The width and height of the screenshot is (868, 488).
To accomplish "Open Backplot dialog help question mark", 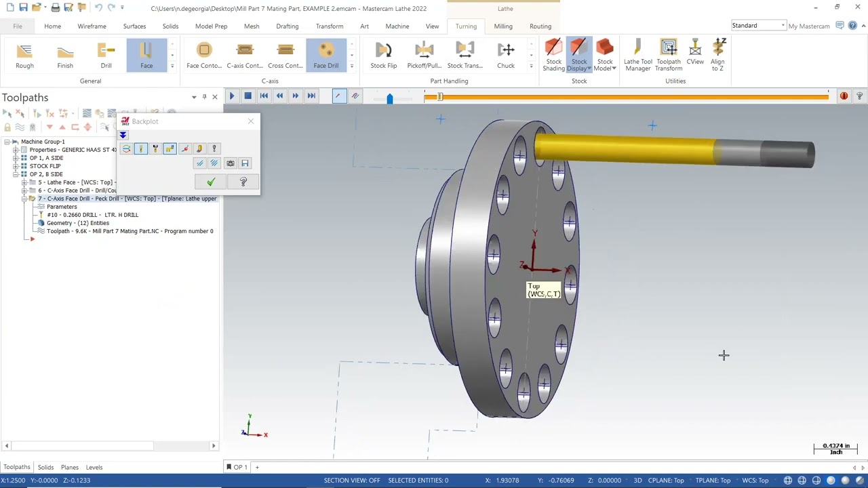I will click(243, 182).
